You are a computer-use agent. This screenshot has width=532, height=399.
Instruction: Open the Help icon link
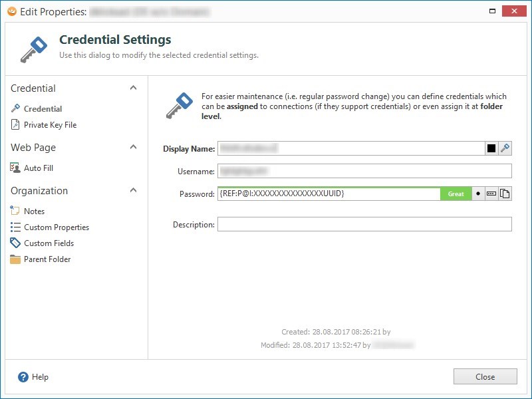(x=23, y=377)
